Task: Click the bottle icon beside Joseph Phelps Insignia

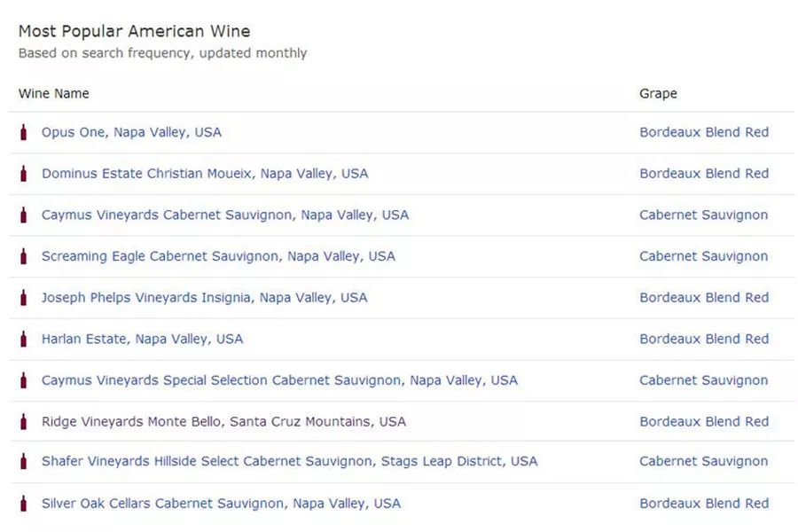Action: [x=24, y=298]
